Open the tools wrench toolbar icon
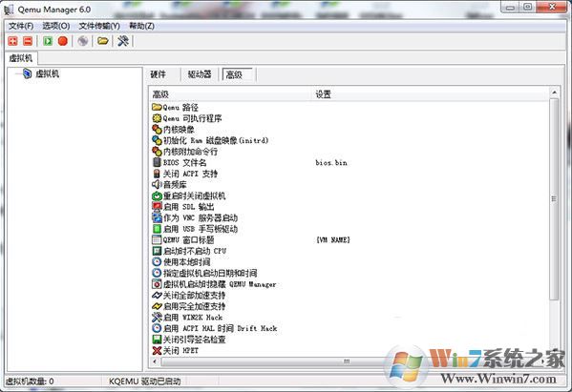 click(x=123, y=41)
